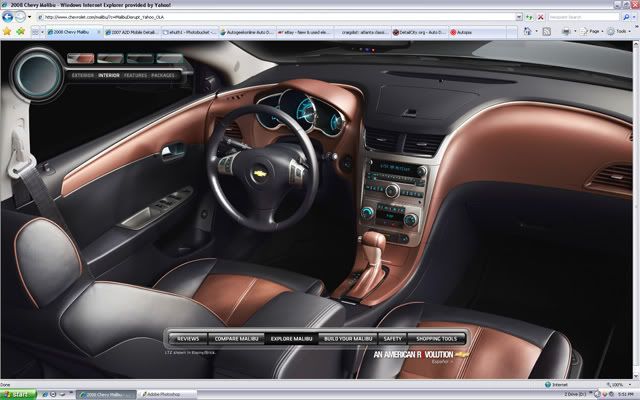Click the Español language link
This screenshot has height=400, width=640.
tap(442, 362)
